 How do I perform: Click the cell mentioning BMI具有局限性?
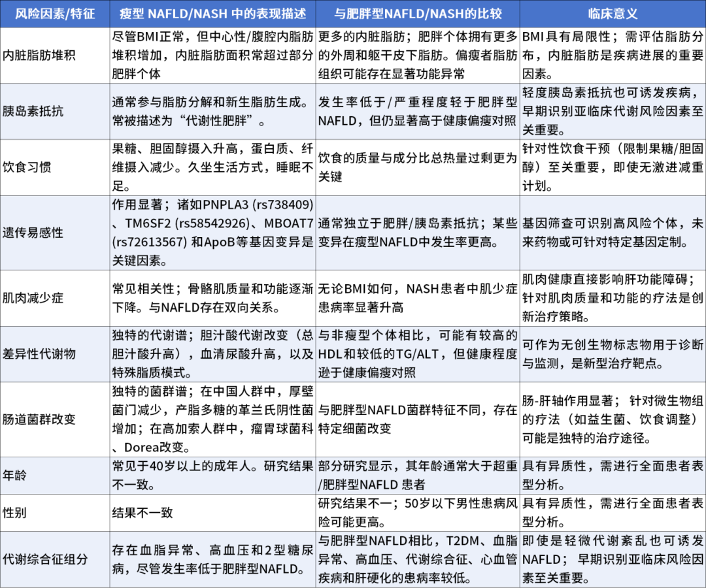(612, 55)
